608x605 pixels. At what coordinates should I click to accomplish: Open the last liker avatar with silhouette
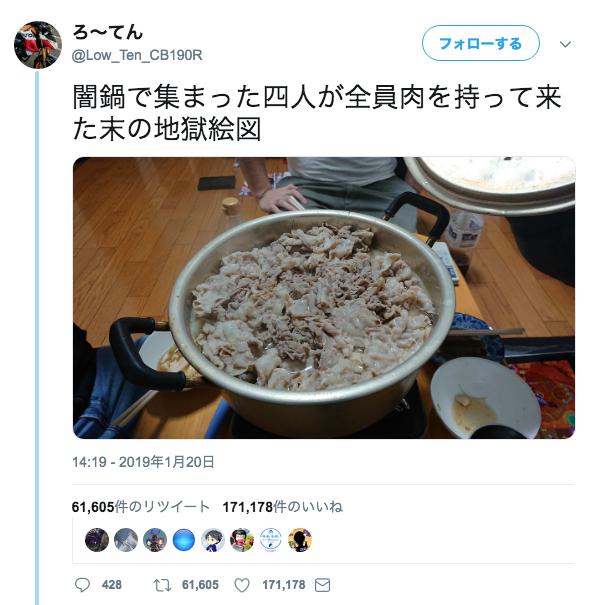click(300, 540)
